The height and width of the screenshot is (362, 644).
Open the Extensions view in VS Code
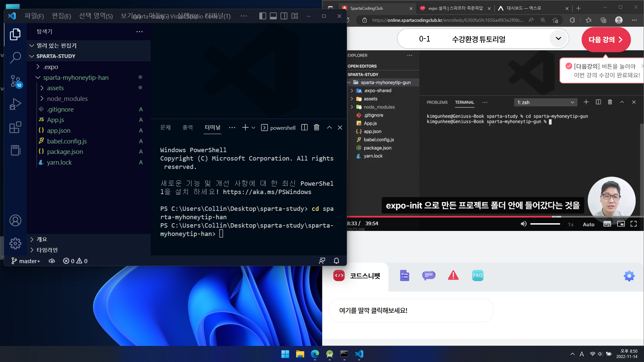[15, 127]
